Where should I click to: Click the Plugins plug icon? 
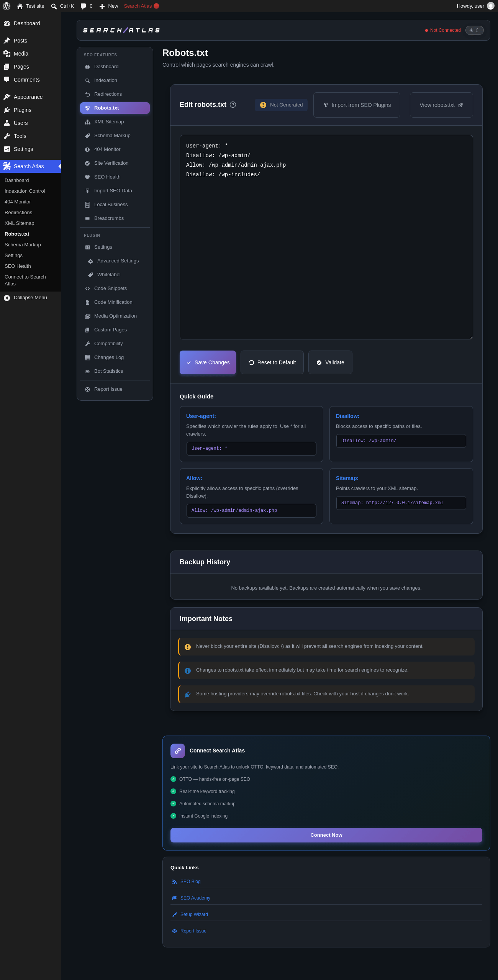[7, 110]
